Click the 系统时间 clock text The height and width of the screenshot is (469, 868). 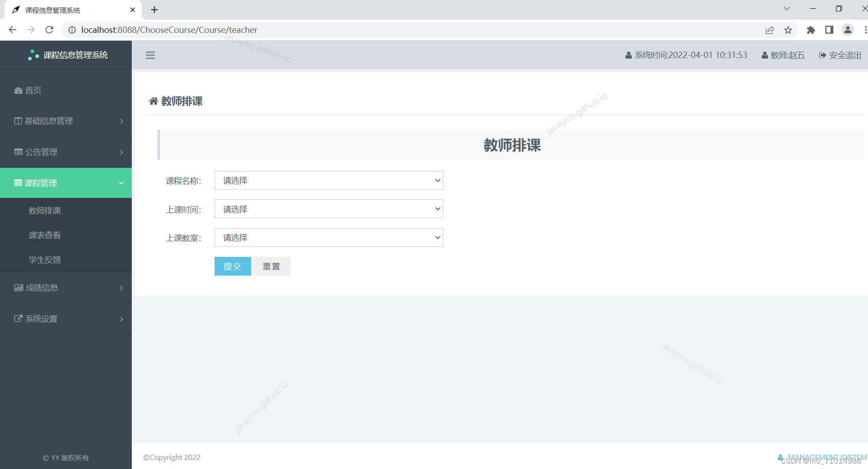(x=691, y=55)
